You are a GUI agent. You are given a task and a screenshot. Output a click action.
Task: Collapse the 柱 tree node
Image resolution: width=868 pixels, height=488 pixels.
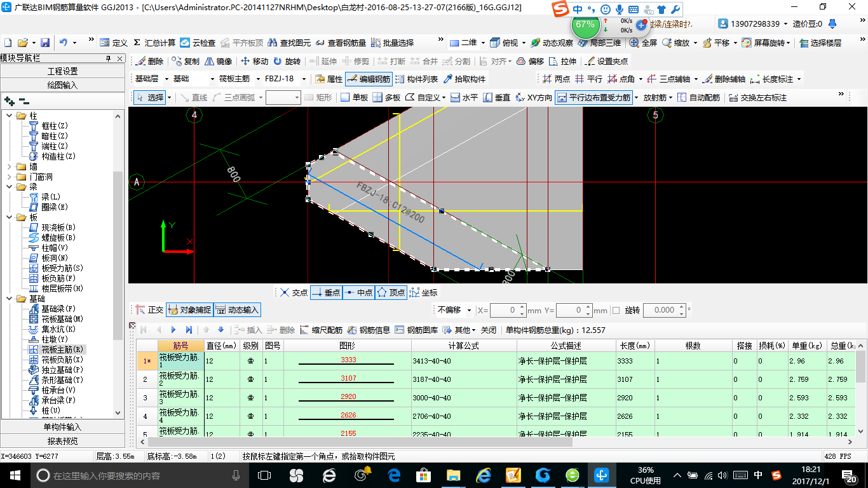(10, 116)
